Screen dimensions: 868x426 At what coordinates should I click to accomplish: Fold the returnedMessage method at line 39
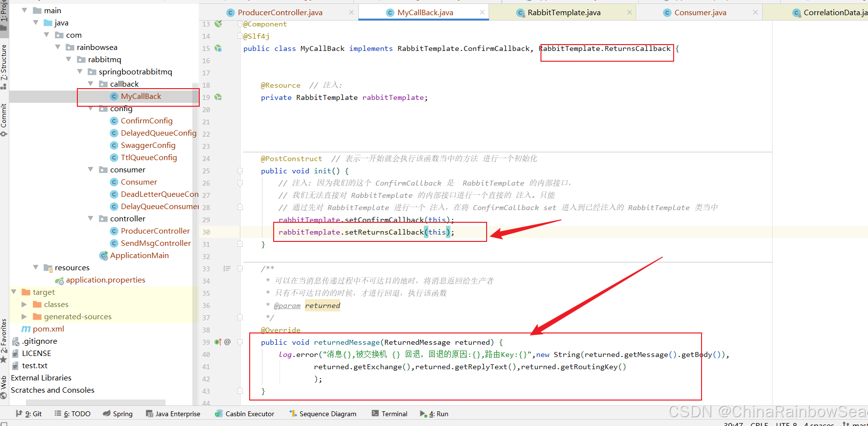[x=240, y=342]
